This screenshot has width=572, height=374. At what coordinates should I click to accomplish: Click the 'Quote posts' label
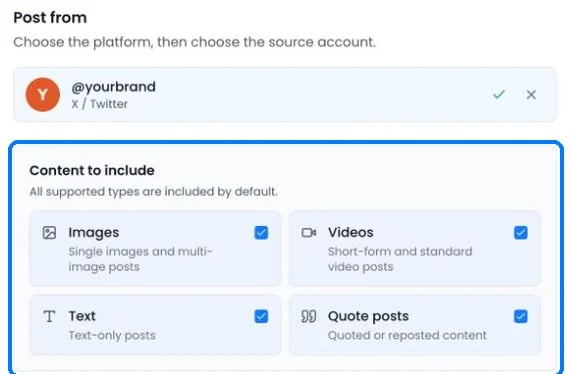(x=368, y=316)
